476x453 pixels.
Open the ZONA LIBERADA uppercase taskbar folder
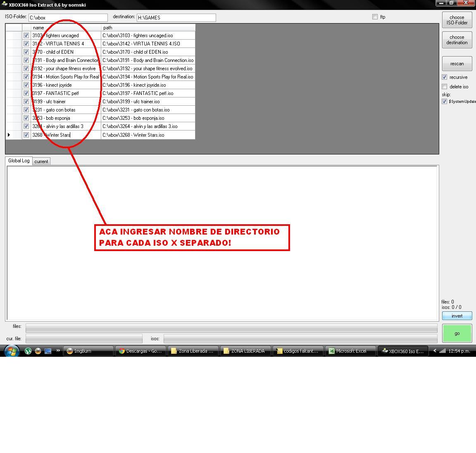(x=245, y=351)
